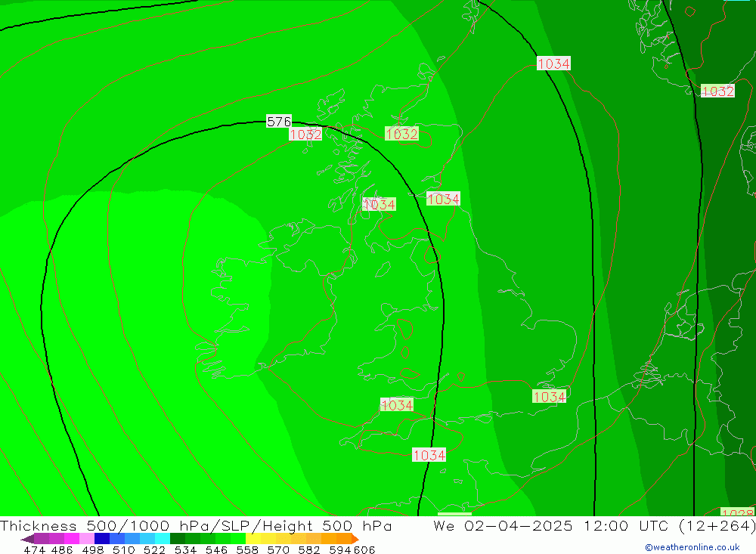The width and height of the screenshot is (756, 554).
Task: Click the legend value 558
Action: [x=247, y=549]
